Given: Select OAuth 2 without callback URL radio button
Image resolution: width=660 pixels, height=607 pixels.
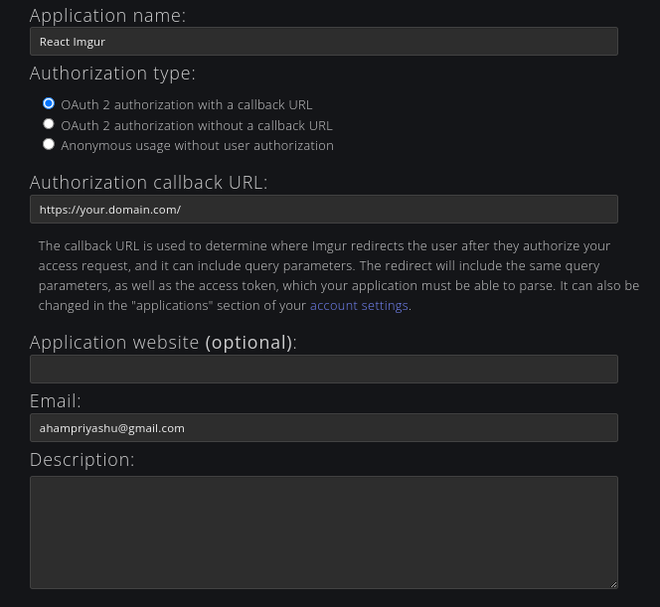Looking at the screenshot, I should (x=48, y=125).
